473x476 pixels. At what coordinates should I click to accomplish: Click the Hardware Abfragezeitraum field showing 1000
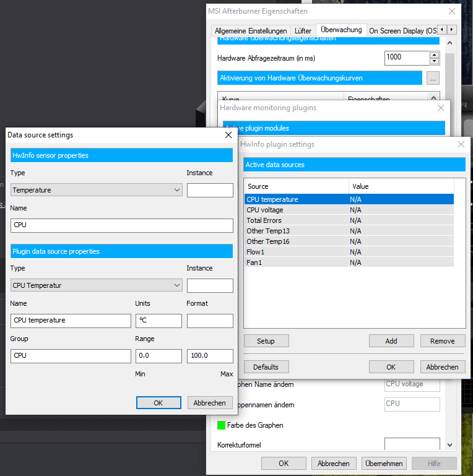[x=407, y=58]
